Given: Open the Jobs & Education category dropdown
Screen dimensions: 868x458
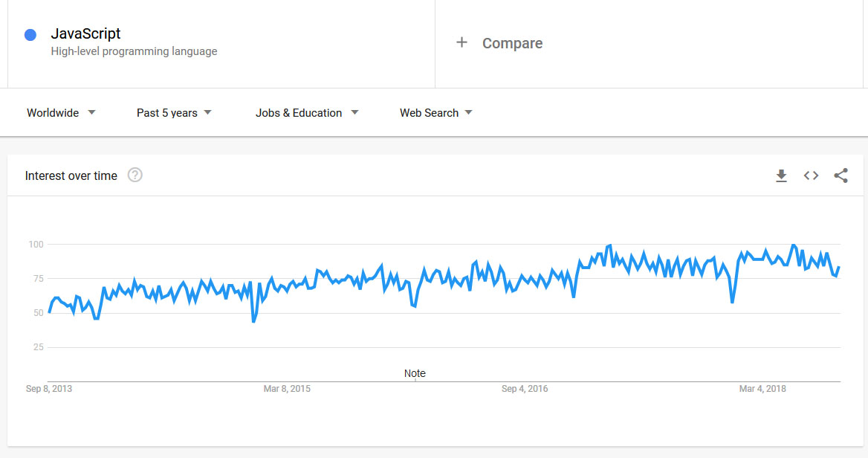Looking at the screenshot, I should point(307,113).
